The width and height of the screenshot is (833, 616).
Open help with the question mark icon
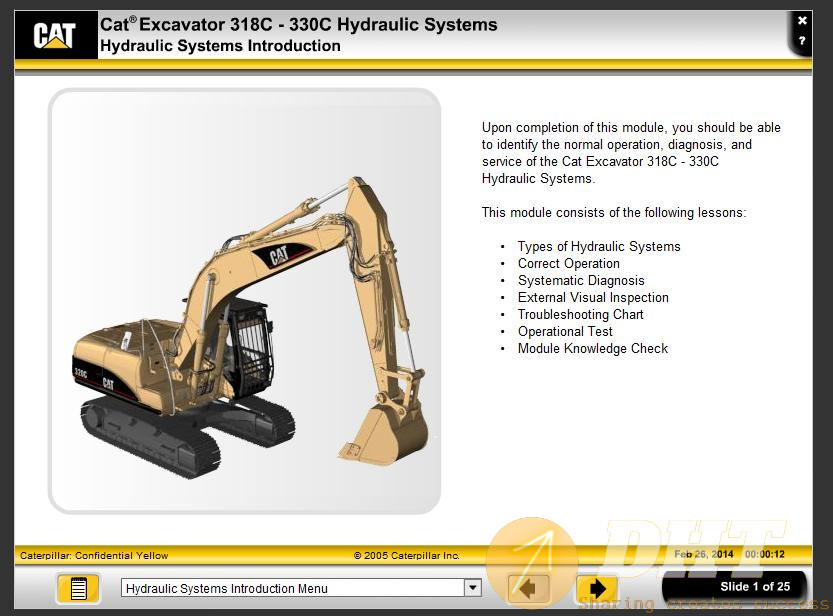tap(802, 40)
